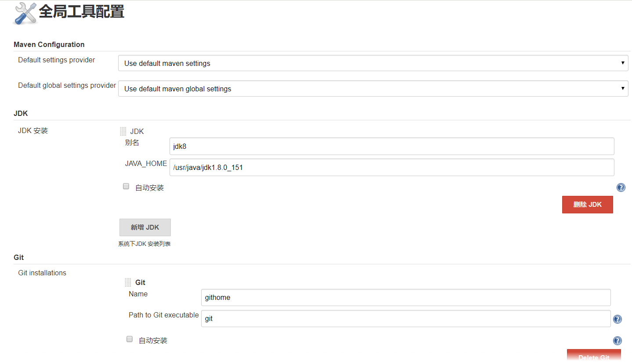The width and height of the screenshot is (632, 364).
Task: Click the Maven Configuration section heading
Action: (x=49, y=44)
